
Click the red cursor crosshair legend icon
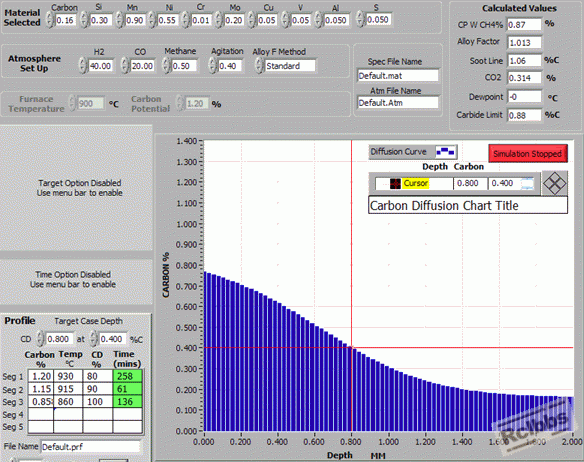[395, 184]
